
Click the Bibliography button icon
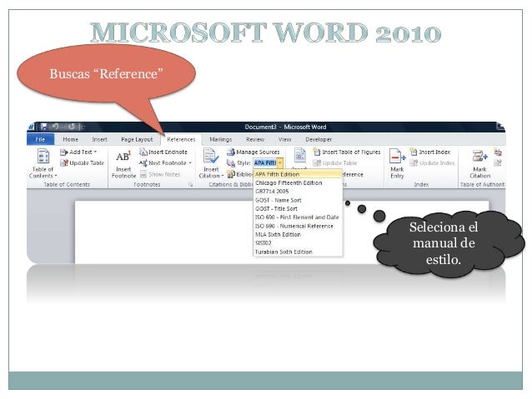[x=231, y=174]
